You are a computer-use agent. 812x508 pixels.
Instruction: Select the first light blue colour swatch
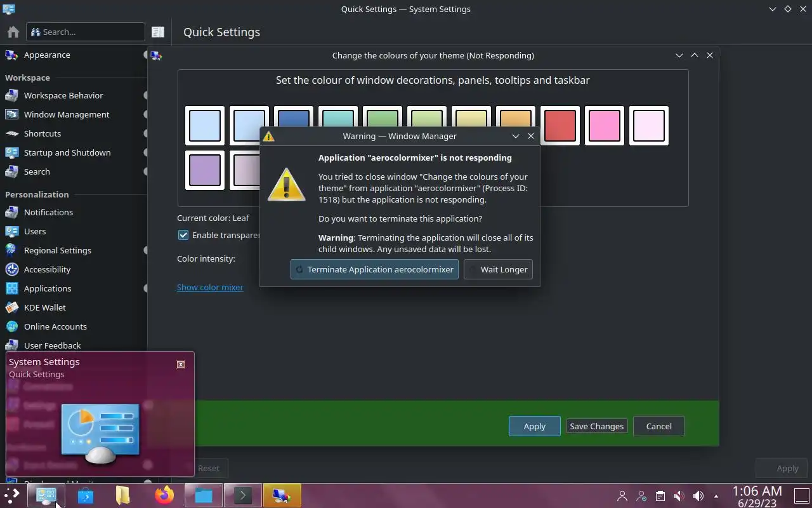coord(205,126)
